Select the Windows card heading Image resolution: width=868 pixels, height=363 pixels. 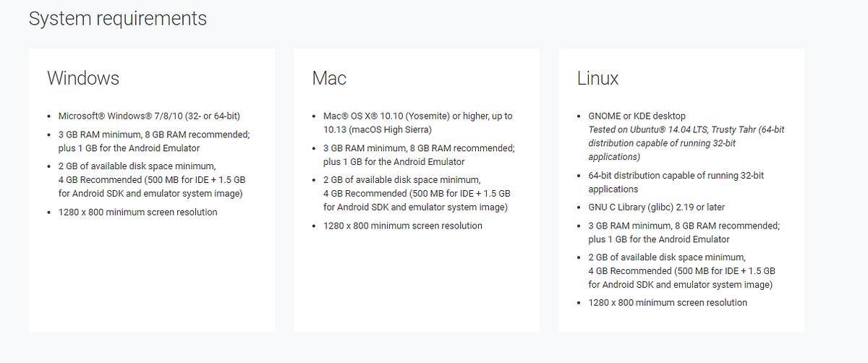83,78
